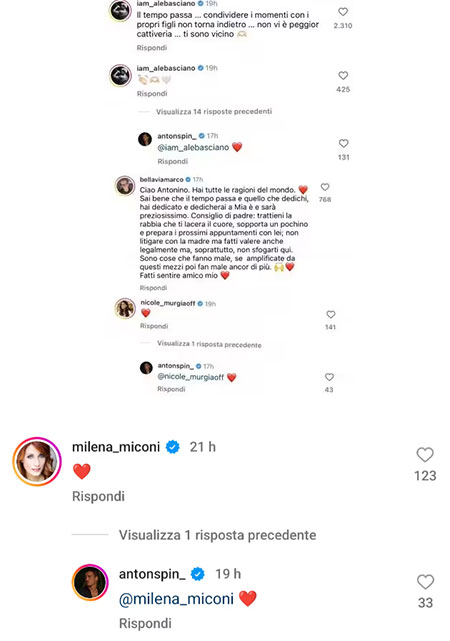Tap heart icon beside 131 likes

tap(343, 143)
